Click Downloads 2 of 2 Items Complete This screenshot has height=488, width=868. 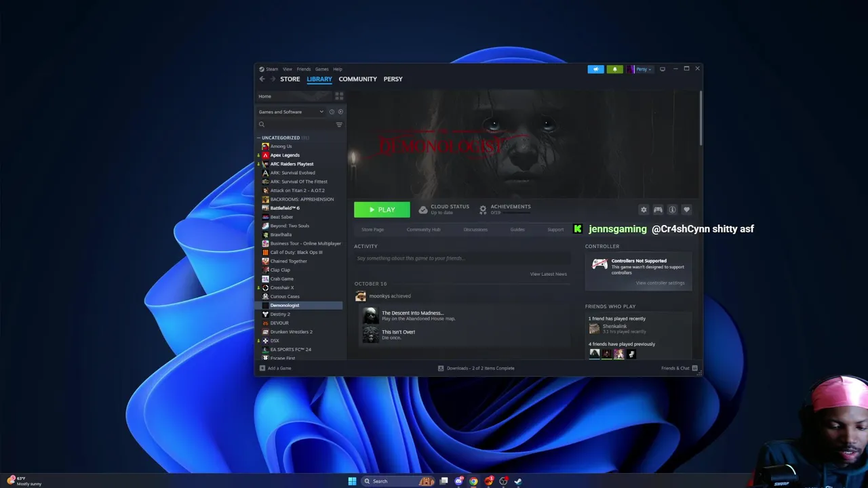(x=480, y=368)
